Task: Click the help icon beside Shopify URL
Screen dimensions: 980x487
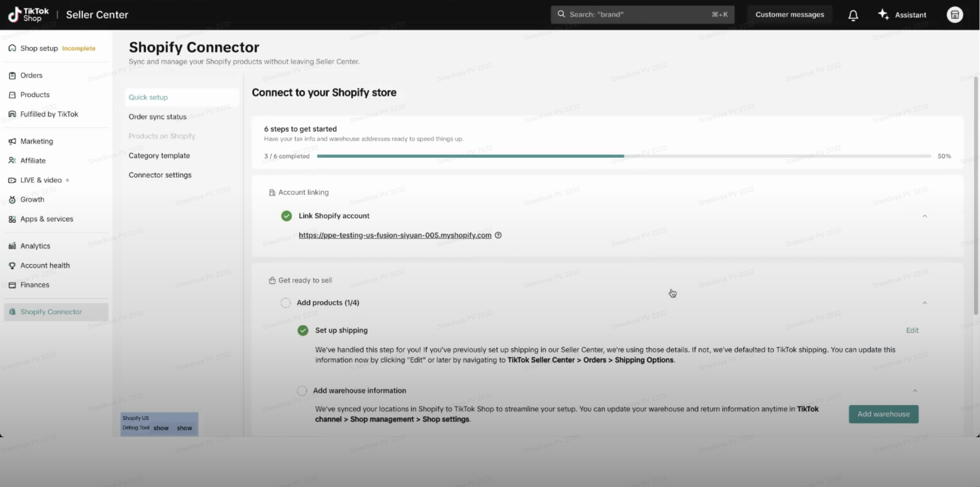Action: pyautogui.click(x=498, y=235)
